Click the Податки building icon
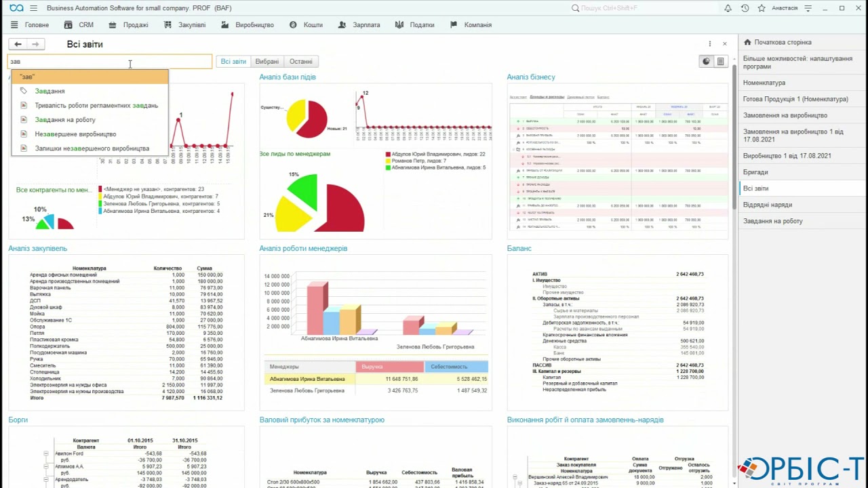The height and width of the screenshot is (488, 868). click(399, 25)
